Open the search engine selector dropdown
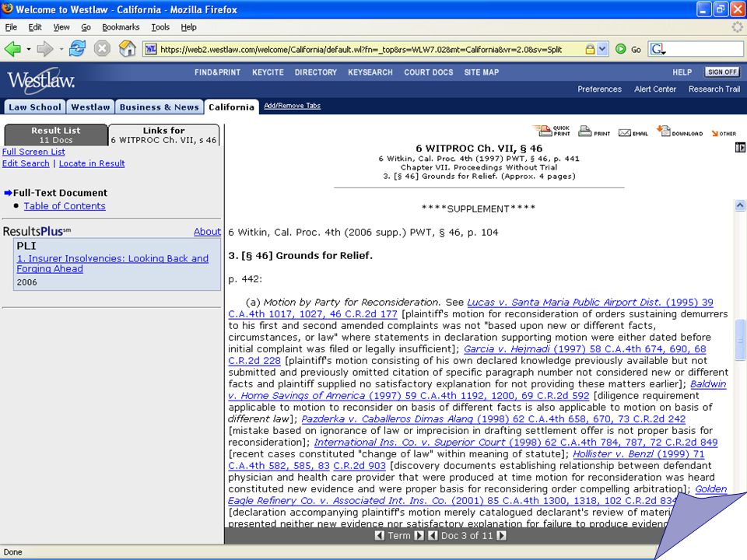The image size is (747, 560). [x=658, y=49]
